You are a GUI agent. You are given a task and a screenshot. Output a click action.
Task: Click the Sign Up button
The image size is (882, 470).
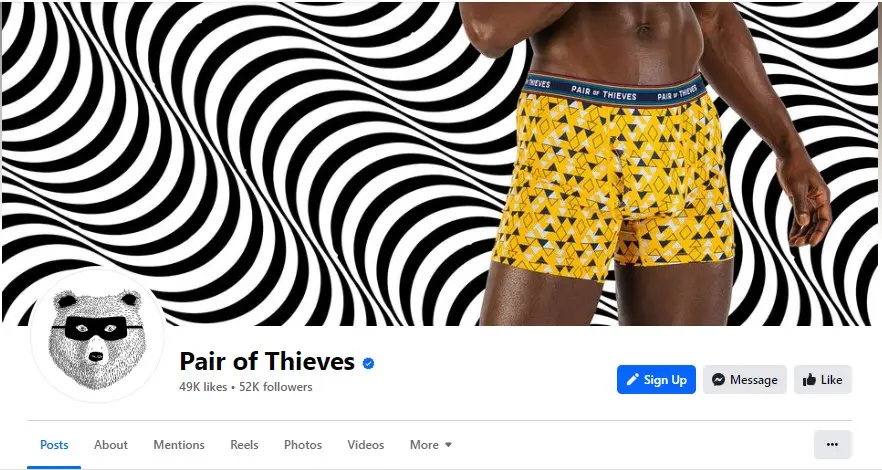click(x=656, y=380)
